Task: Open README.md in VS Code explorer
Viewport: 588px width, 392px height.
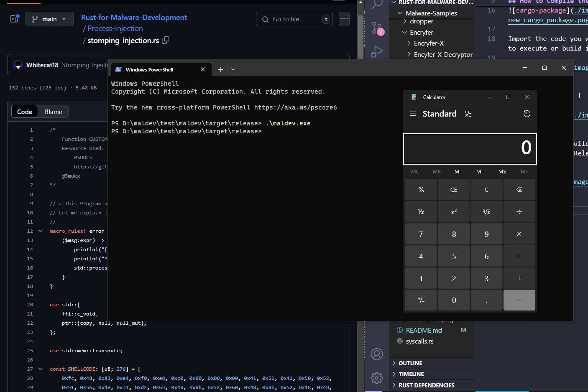Action: click(x=432, y=330)
